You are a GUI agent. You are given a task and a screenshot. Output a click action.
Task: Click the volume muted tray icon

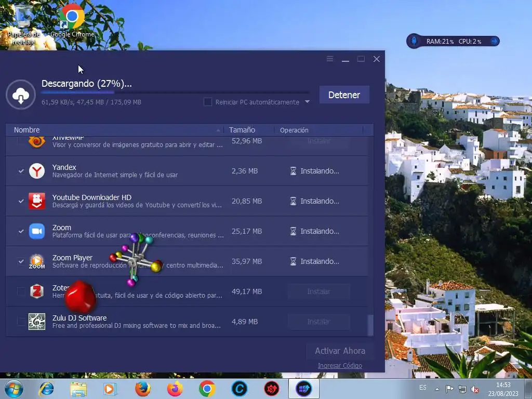(x=475, y=390)
